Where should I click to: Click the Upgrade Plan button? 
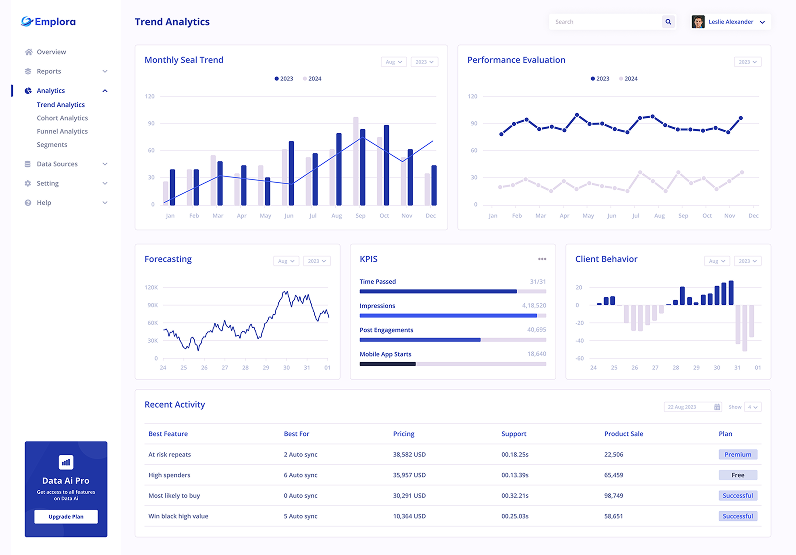pos(66,517)
